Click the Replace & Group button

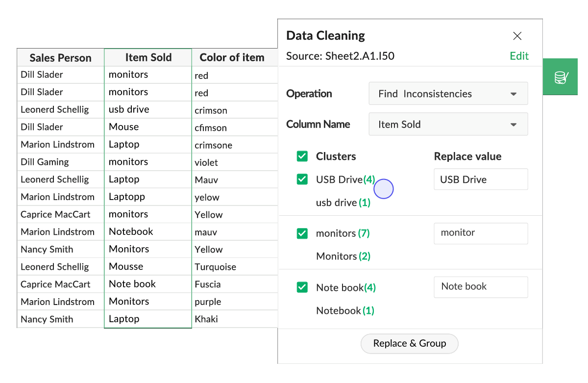[x=409, y=344]
